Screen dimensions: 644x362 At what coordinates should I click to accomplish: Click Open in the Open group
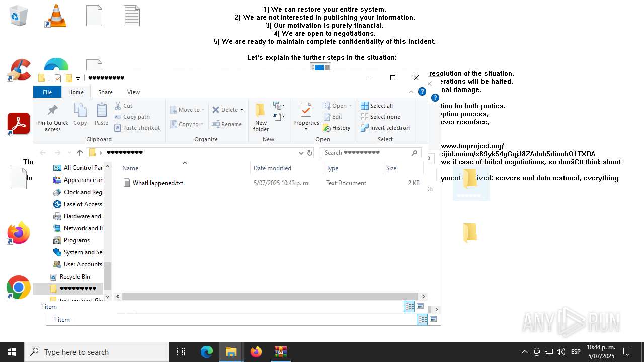337,106
